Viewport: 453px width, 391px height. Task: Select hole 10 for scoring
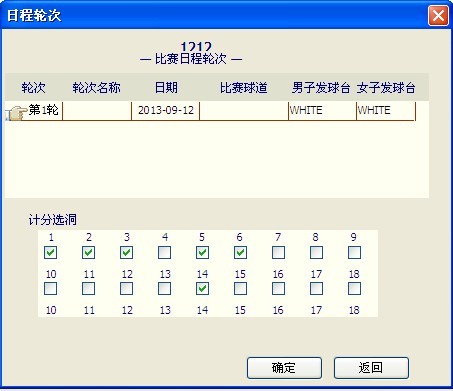(50, 288)
